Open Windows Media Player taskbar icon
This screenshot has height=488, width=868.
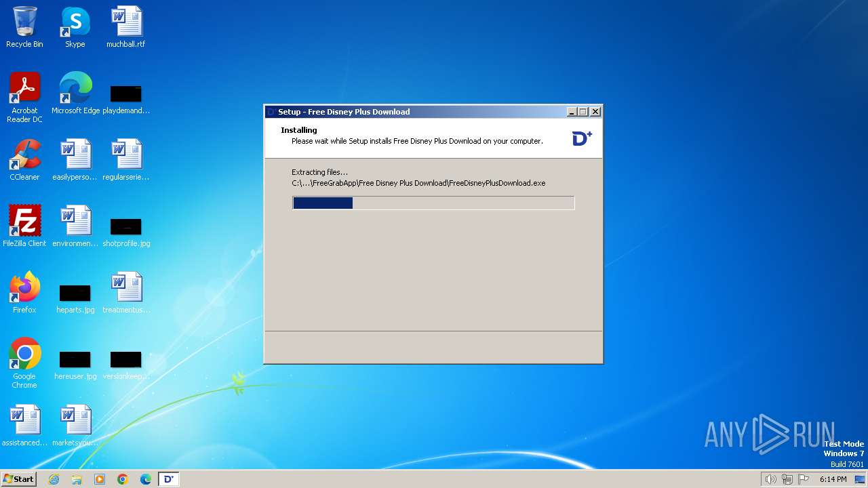coord(100,479)
